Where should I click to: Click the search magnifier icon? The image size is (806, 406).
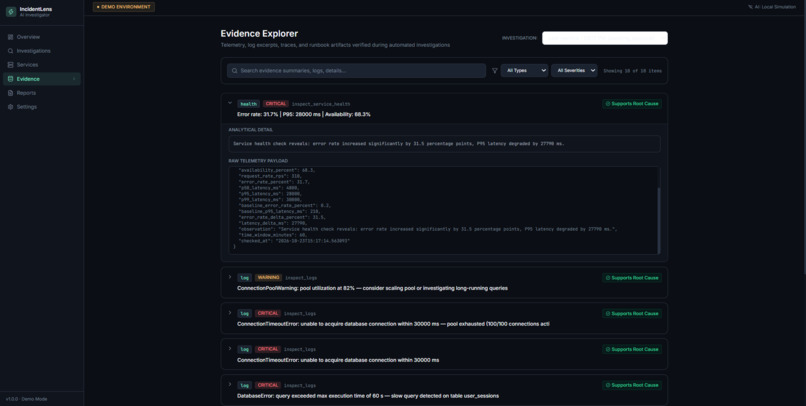pyautogui.click(x=234, y=71)
